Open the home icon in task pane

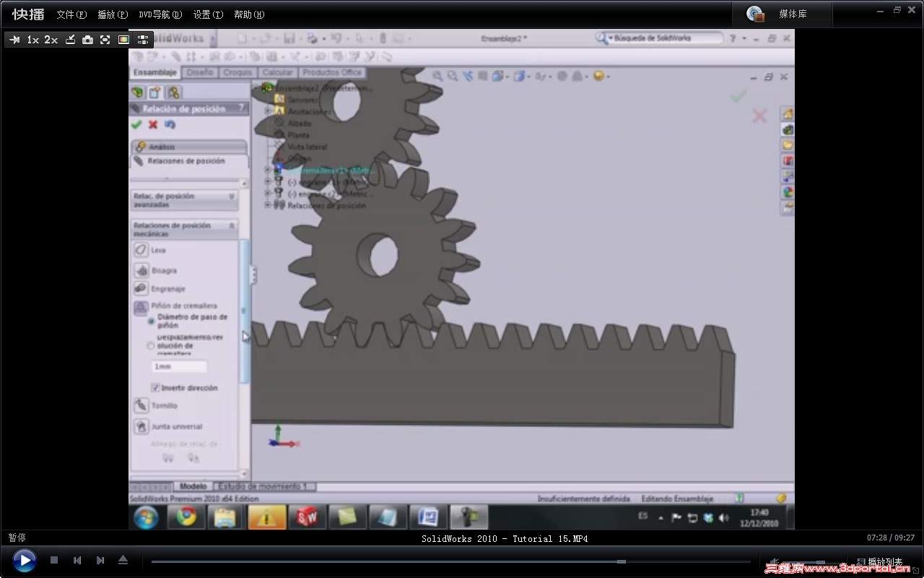coord(788,114)
